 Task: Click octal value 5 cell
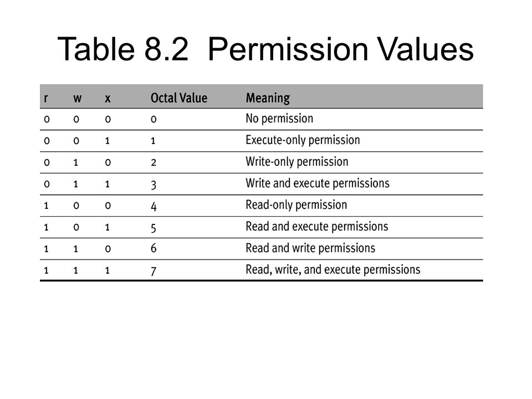click(154, 228)
